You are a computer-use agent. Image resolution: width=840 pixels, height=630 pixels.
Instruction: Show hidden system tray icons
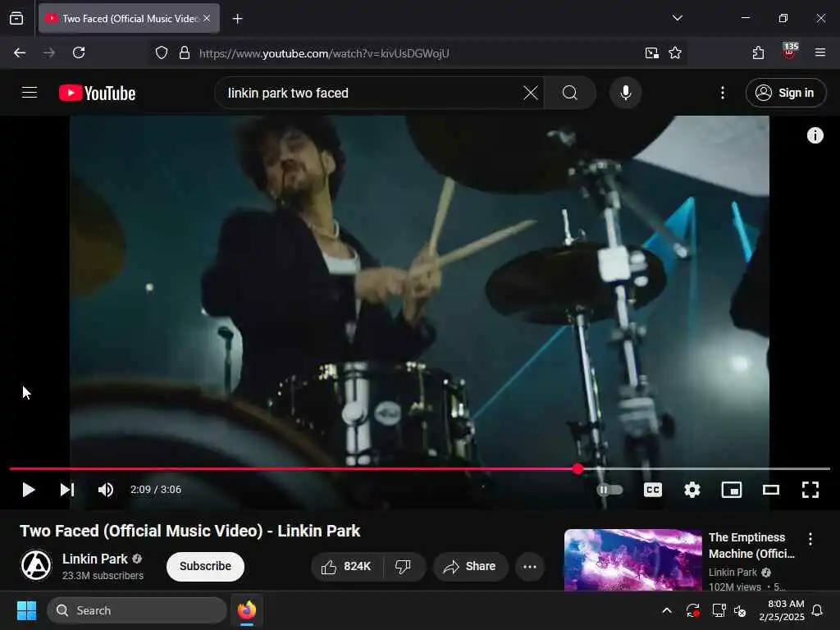(x=667, y=610)
